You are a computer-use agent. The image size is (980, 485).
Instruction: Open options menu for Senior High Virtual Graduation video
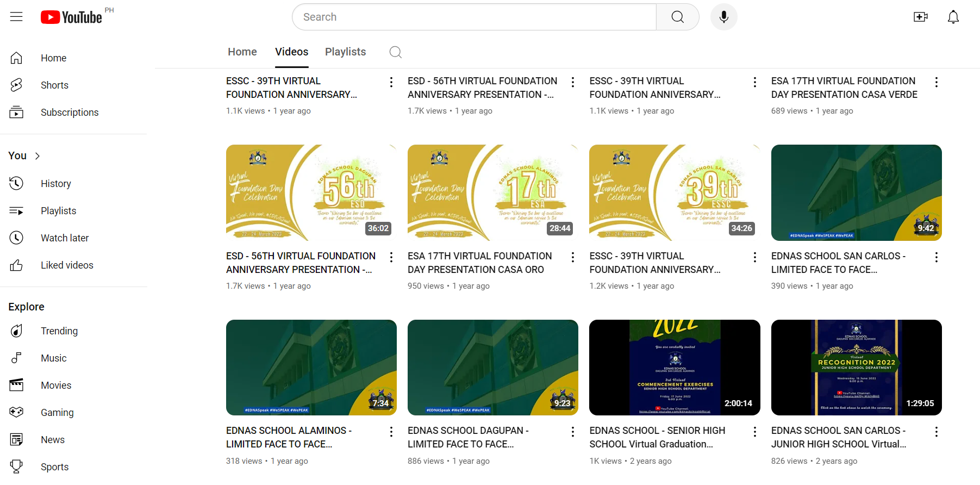pyautogui.click(x=754, y=432)
